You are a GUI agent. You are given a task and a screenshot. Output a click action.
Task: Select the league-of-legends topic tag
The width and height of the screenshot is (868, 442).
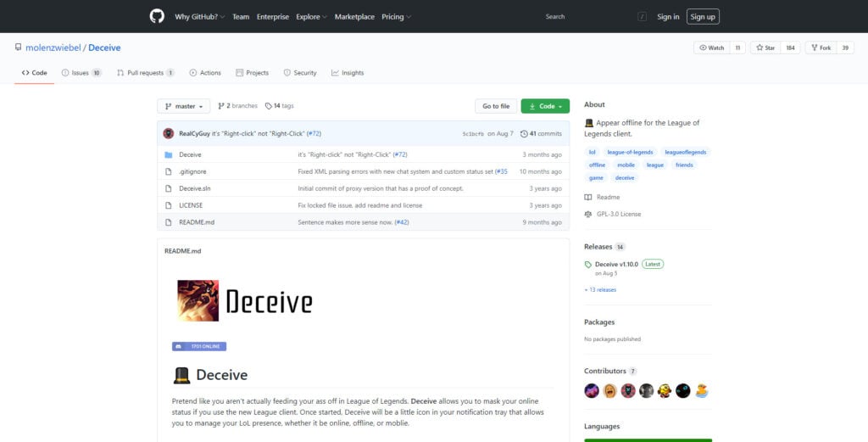click(x=630, y=152)
